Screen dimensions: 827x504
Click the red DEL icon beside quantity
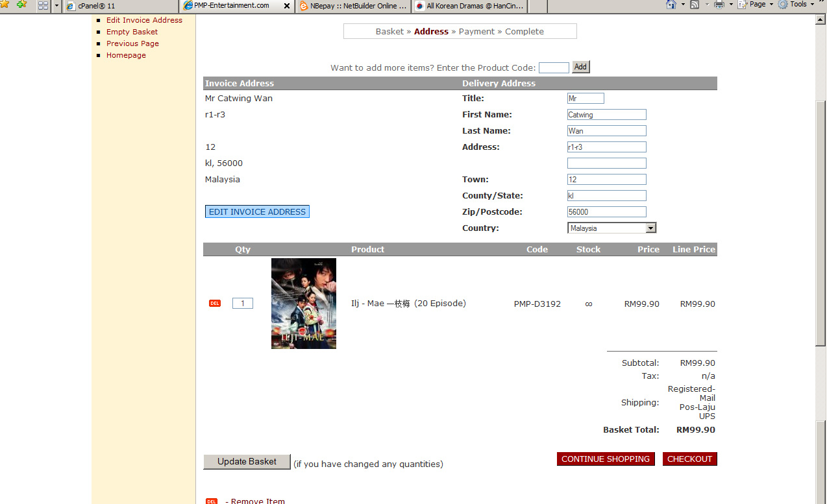click(x=214, y=304)
